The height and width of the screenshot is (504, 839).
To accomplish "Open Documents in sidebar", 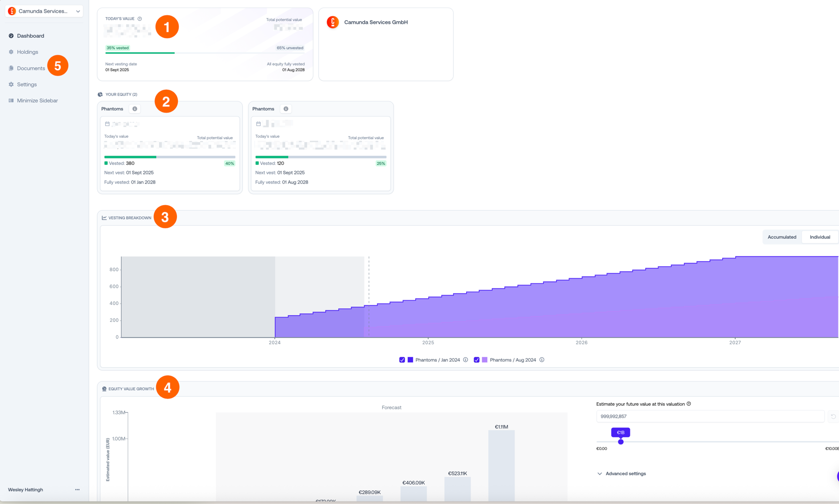I will pyautogui.click(x=31, y=68).
